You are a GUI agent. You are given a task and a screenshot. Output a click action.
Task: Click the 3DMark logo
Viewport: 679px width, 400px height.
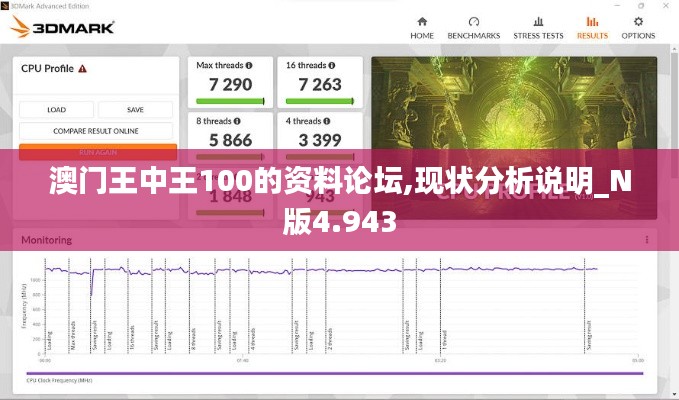point(62,27)
